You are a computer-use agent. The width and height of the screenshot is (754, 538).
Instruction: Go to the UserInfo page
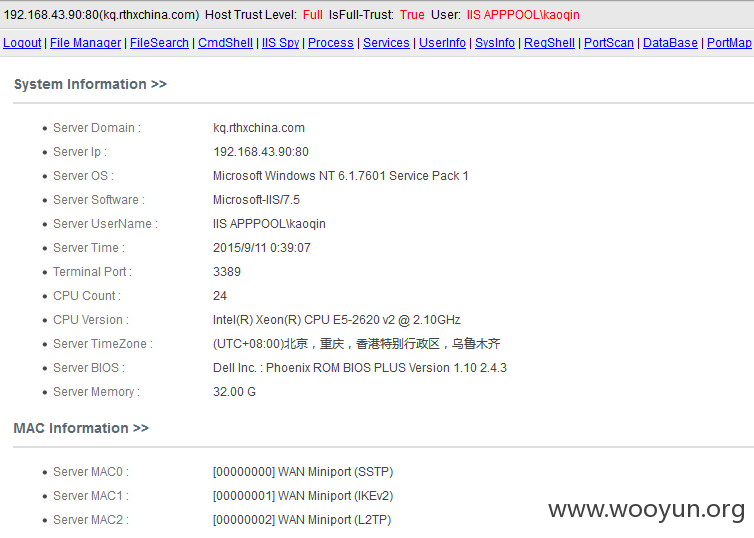point(442,43)
